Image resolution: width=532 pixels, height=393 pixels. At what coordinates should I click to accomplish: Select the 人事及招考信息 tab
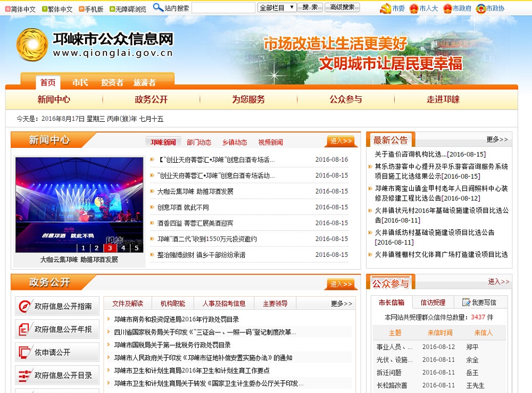coord(224,304)
